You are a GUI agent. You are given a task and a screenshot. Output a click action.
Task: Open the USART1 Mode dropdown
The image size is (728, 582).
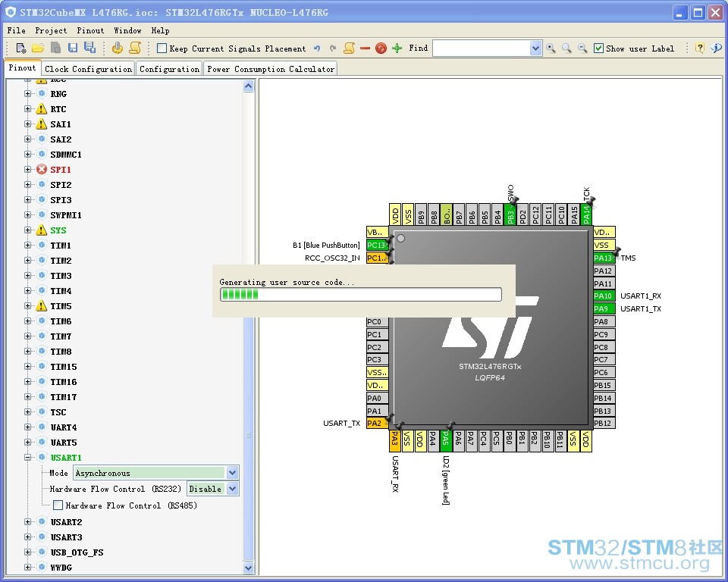[232, 473]
